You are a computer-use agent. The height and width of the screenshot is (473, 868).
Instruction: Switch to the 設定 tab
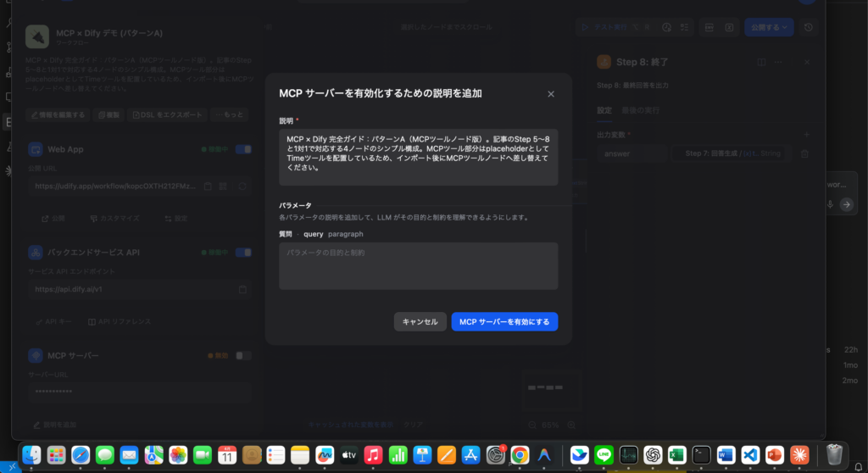[604, 110]
